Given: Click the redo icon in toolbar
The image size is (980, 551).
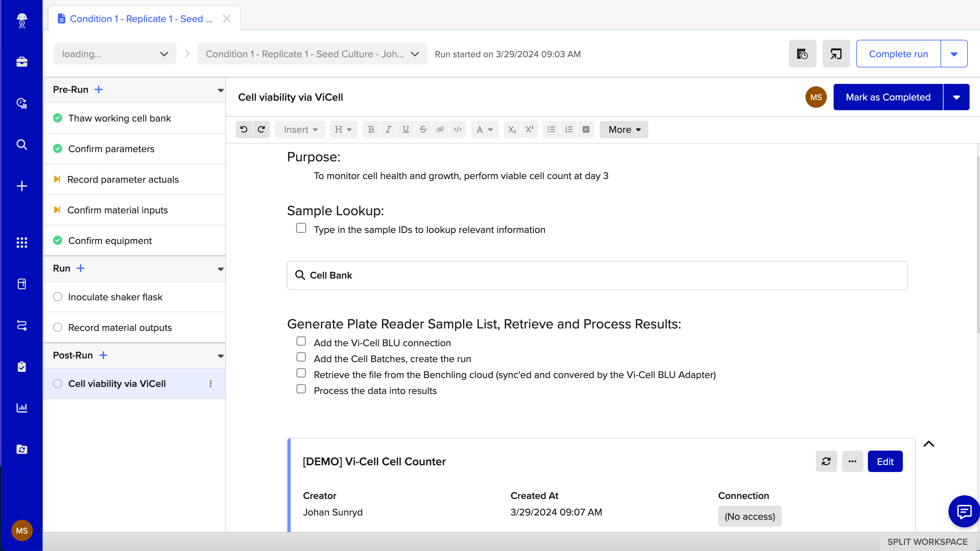Looking at the screenshot, I should click(x=261, y=129).
